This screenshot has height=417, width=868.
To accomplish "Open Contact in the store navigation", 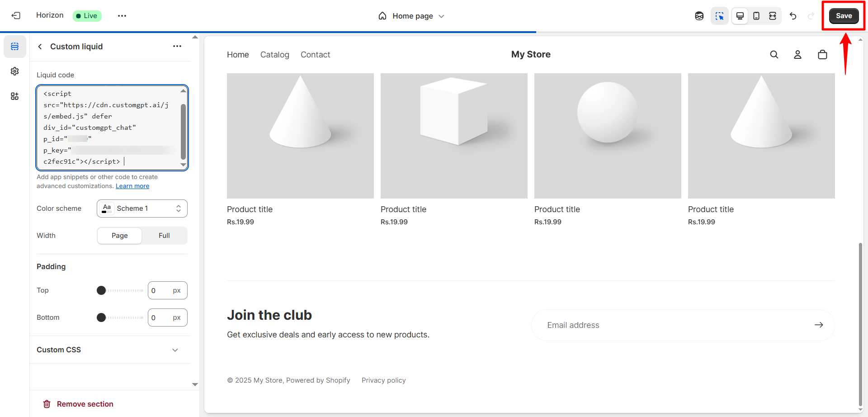I will tap(316, 55).
